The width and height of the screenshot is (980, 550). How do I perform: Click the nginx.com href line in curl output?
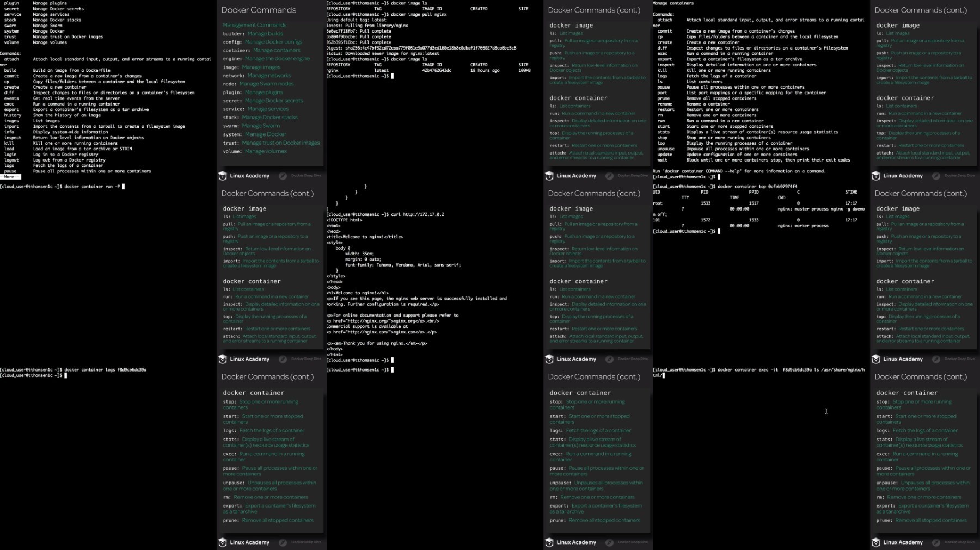382,332
